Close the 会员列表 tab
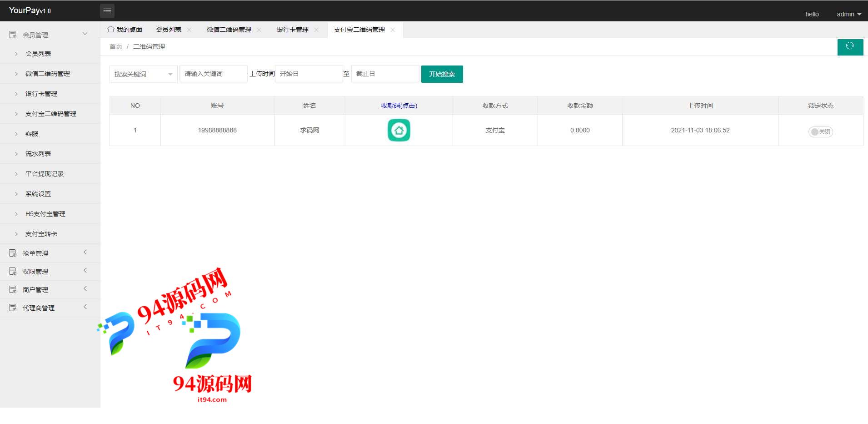This screenshot has width=868, height=424. click(x=189, y=30)
